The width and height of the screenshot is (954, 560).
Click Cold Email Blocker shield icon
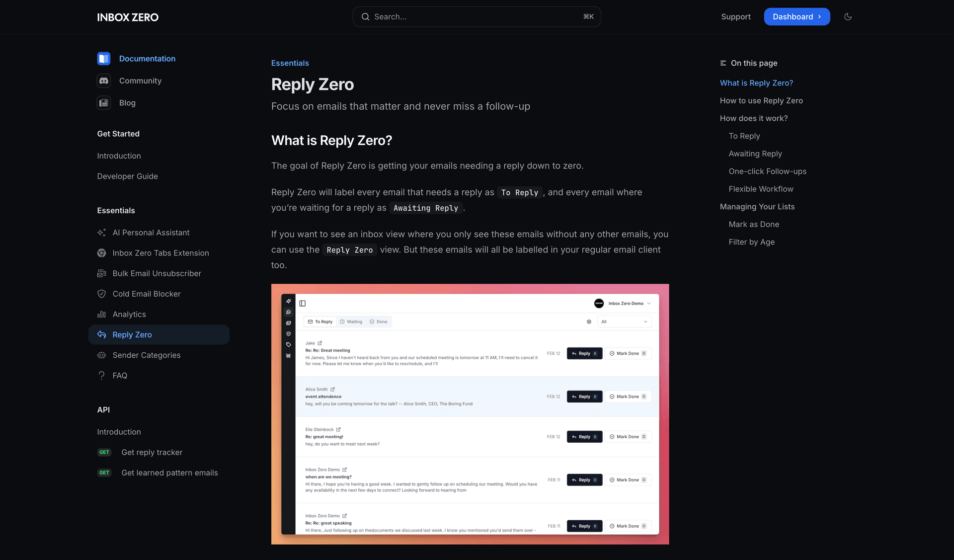(102, 294)
